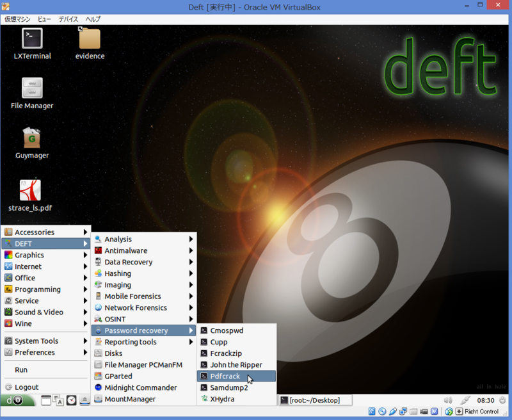Choose Run from the start menu
The height and width of the screenshot is (420, 512).
coord(45,369)
